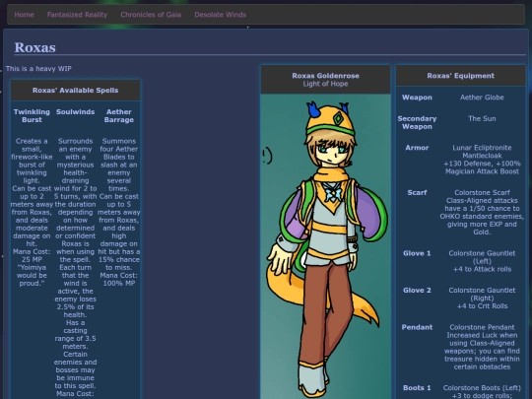
Task: Click the Secondary Weapon label
Action: [417, 122]
